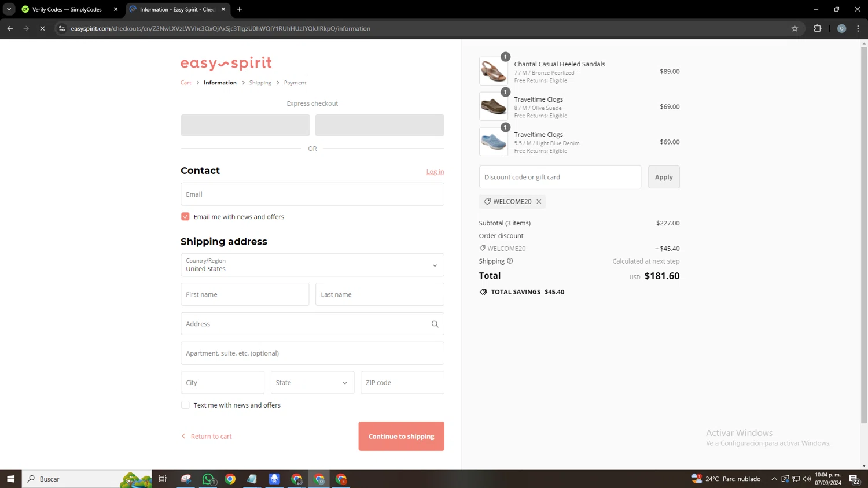Open Windows Start menu
Screen dimensions: 868x488
(10, 479)
